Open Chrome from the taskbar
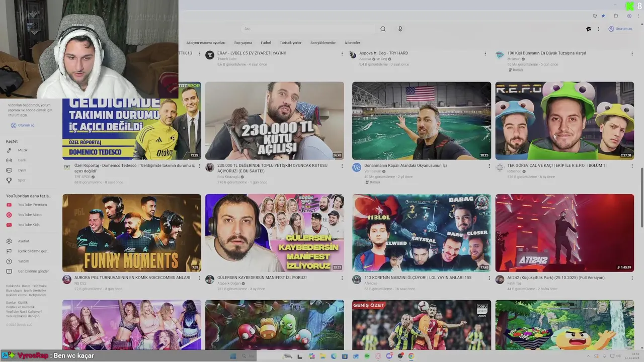644x362 pixels. click(x=411, y=356)
